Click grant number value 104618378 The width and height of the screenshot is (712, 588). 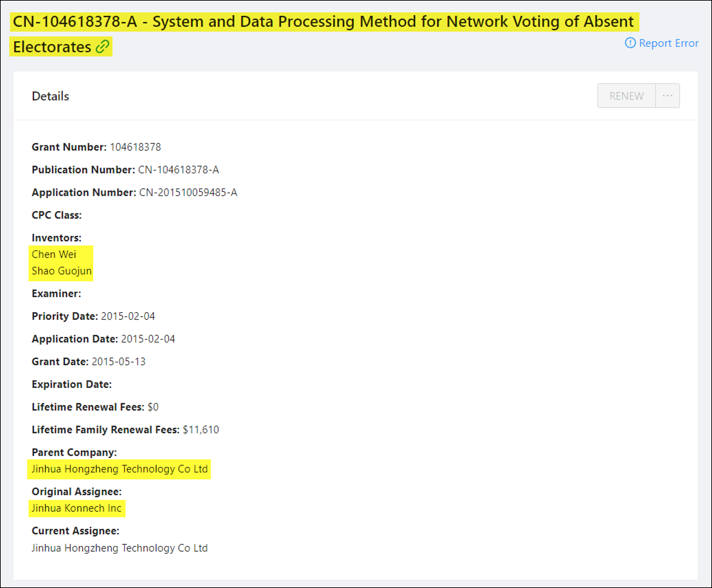pyautogui.click(x=135, y=147)
